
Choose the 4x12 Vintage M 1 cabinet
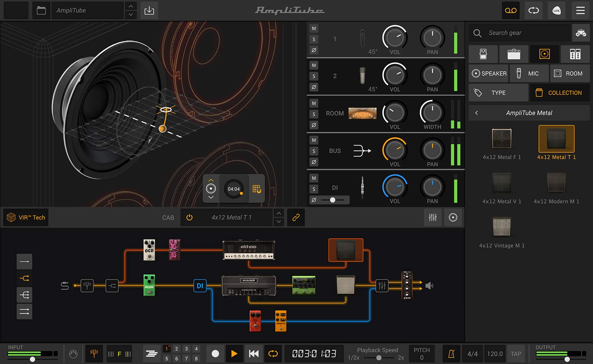pos(502,232)
